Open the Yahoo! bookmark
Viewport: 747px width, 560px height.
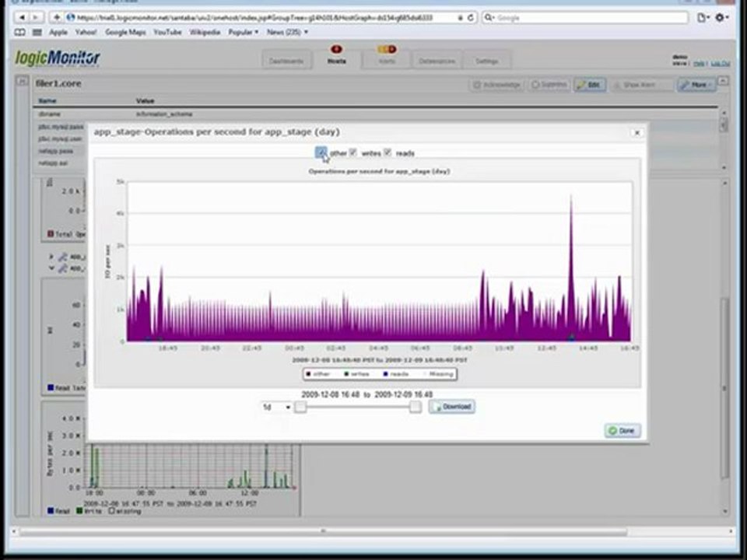[x=86, y=33]
